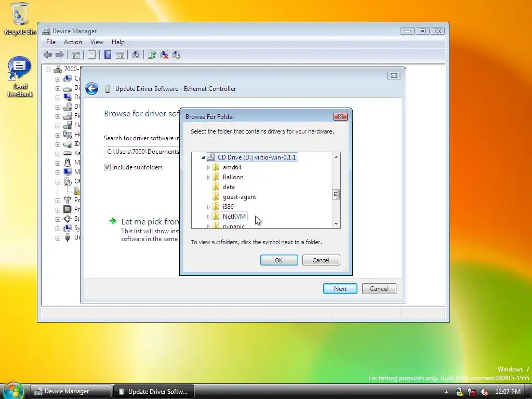
Task: Expand the amd64 folder arrow
Action: tap(208, 167)
